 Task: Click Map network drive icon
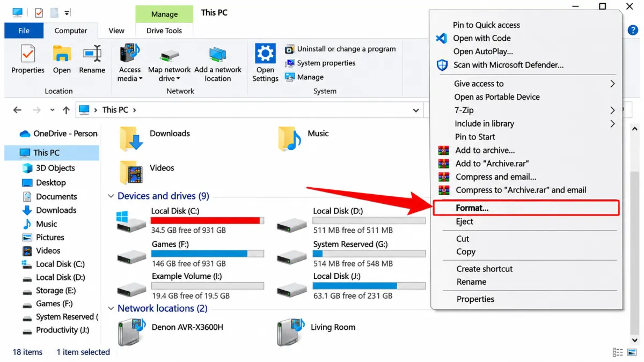(170, 55)
